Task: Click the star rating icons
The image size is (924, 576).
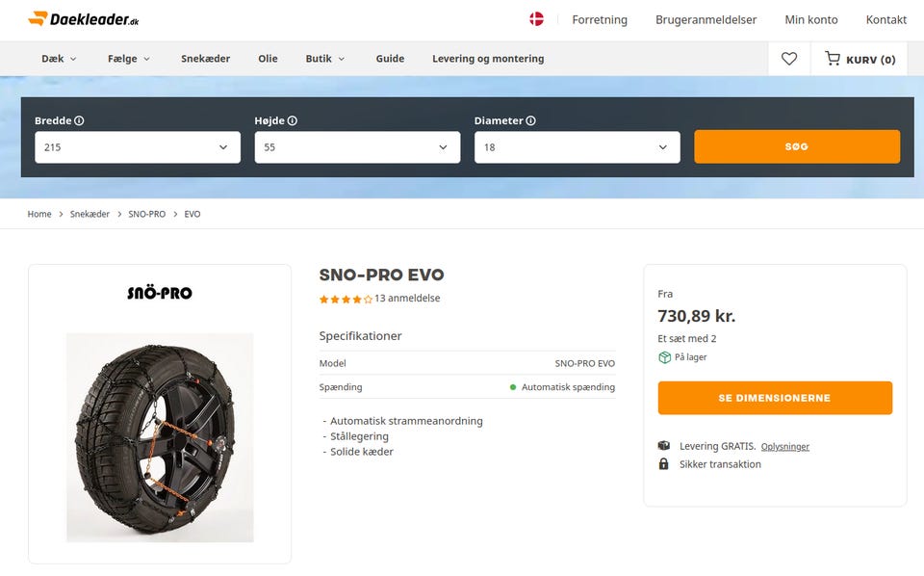Action: pyautogui.click(x=346, y=300)
